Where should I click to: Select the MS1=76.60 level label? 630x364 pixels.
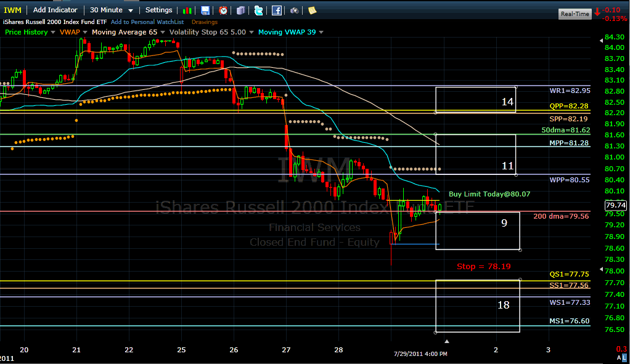(x=570, y=321)
